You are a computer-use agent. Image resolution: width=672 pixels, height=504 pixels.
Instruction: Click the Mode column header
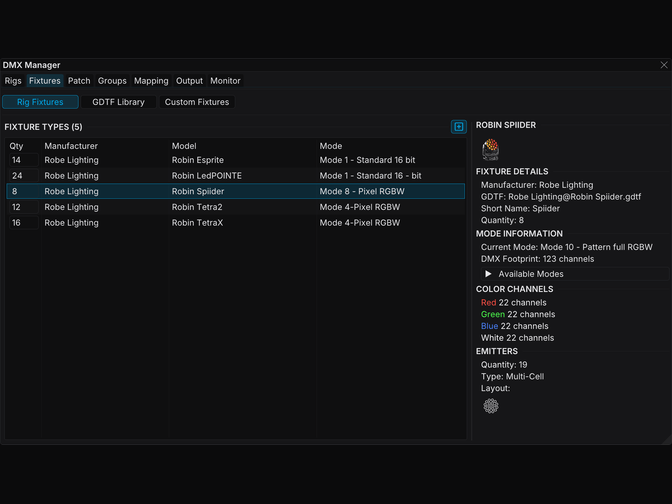coord(330,146)
